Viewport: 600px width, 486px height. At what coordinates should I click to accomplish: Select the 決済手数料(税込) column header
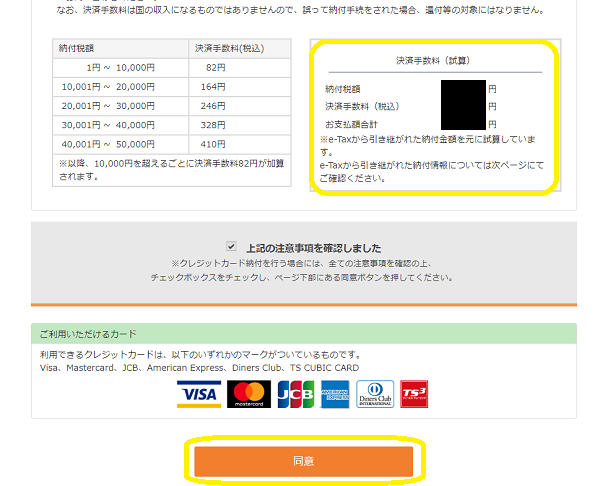coord(240,48)
